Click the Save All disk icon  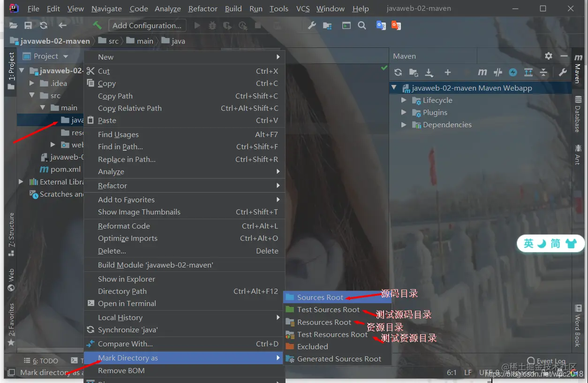(x=28, y=26)
